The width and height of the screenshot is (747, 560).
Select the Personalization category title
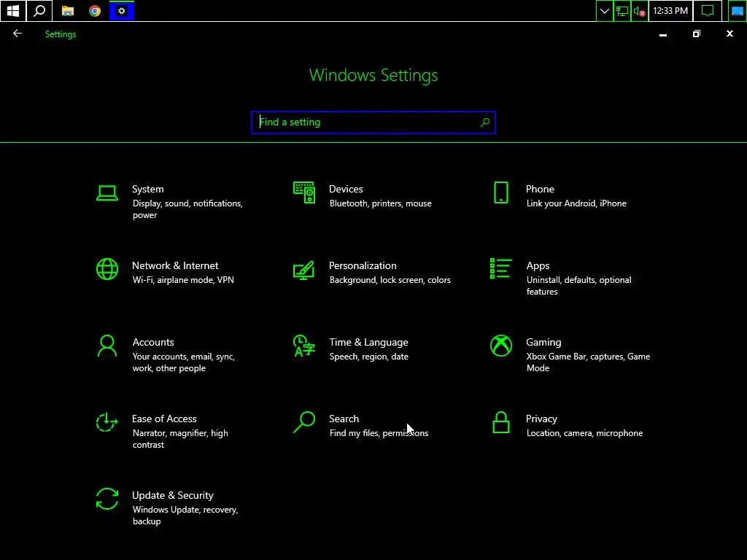(363, 265)
